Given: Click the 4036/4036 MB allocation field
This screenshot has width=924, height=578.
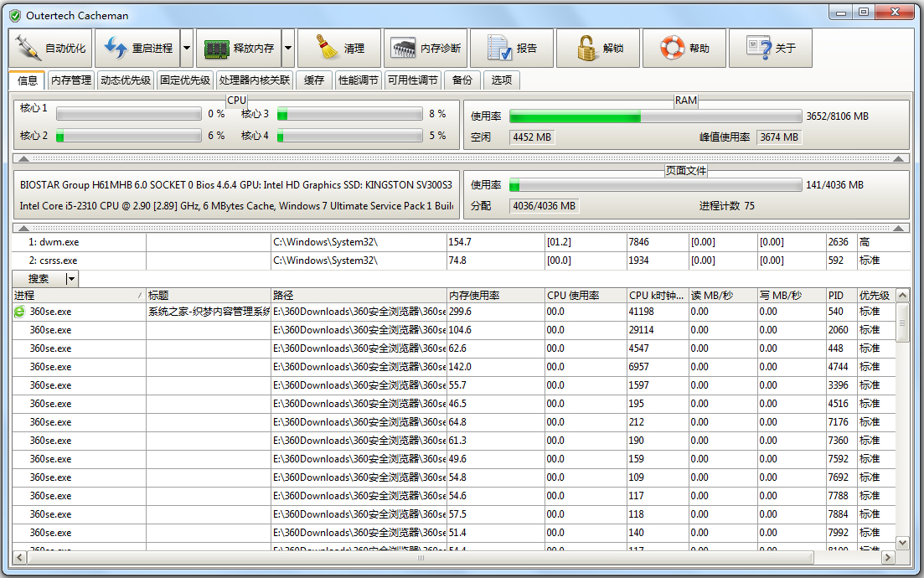Looking at the screenshot, I should click(x=544, y=206).
